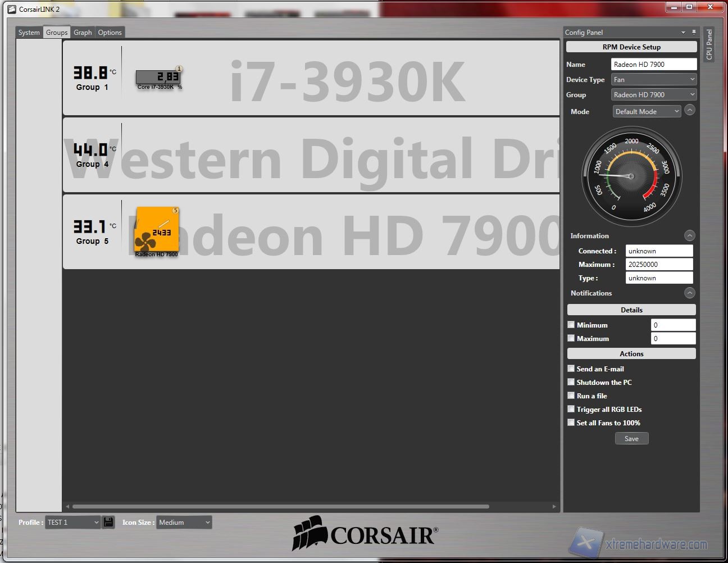
Task: Enable the Minimum notification checkbox
Action: point(571,325)
